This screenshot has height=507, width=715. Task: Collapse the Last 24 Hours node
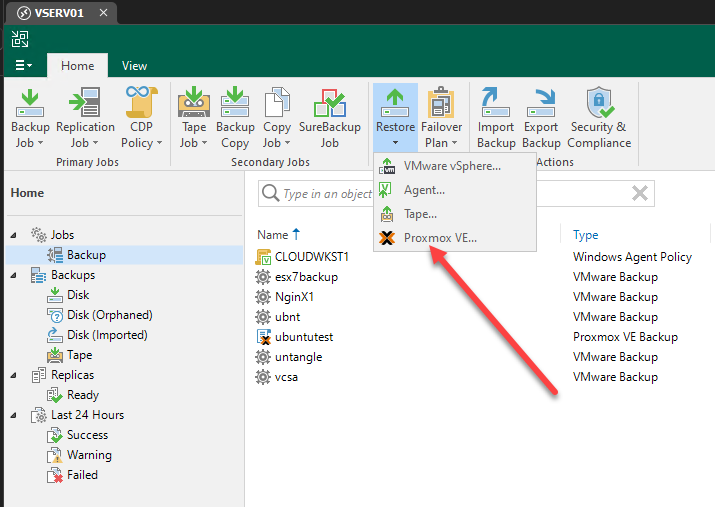coord(14,415)
